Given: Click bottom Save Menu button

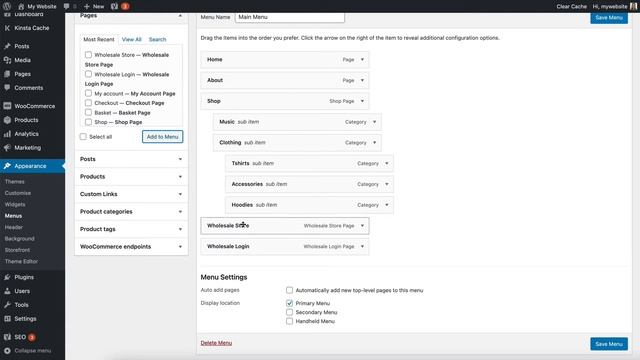Looking at the screenshot, I should click(609, 344).
